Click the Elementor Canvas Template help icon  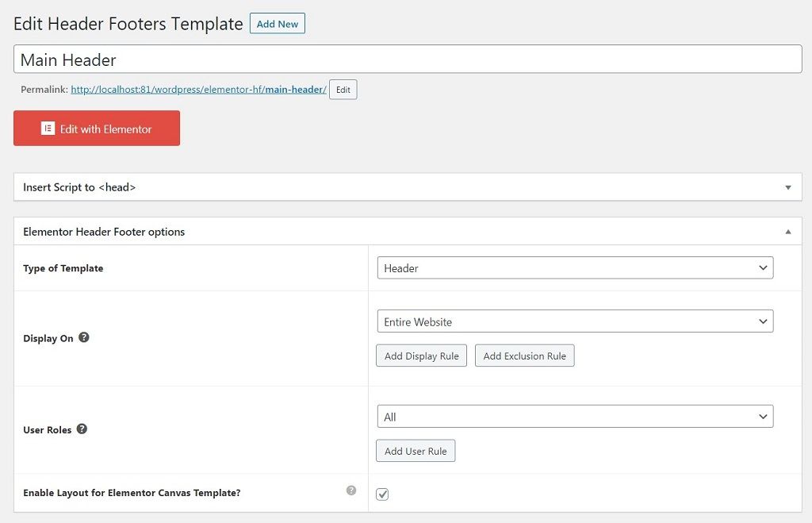[351, 490]
